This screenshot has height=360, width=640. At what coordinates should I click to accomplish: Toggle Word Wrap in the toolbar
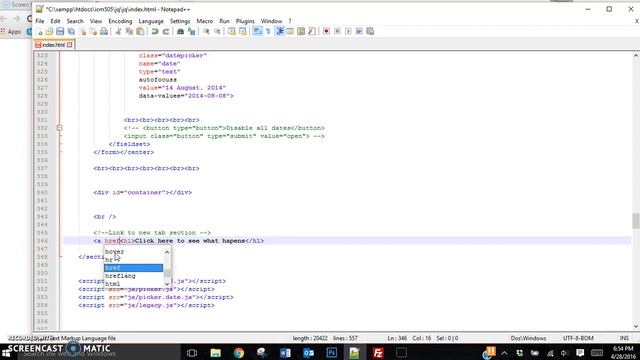point(258,31)
